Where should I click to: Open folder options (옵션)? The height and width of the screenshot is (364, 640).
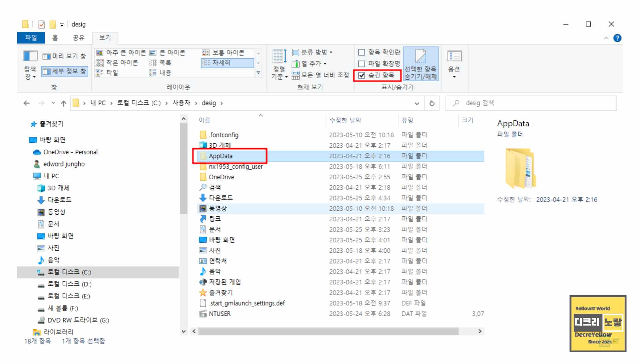pyautogui.click(x=454, y=65)
